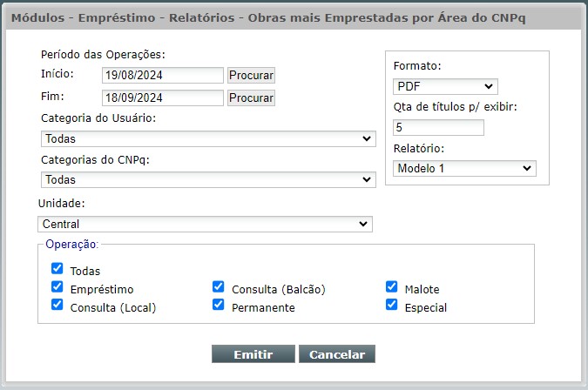Screen dimensions: 588x390
Task: Click the Empréstimo checkbox label text
Action: click(x=102, y=289)
